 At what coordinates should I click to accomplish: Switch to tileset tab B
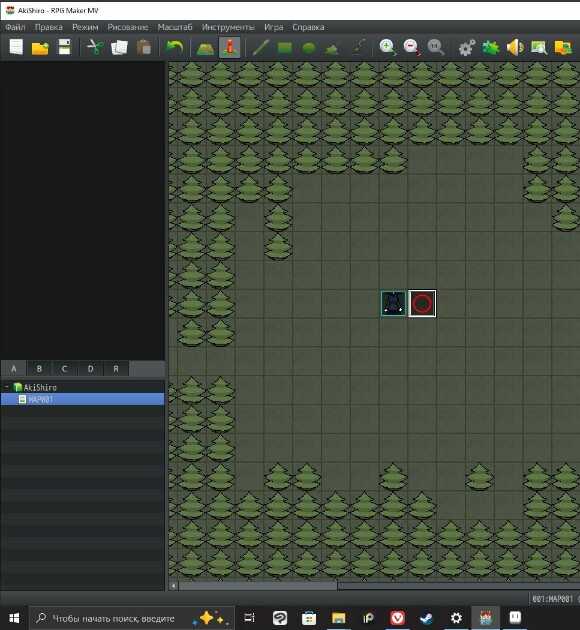tap(39, 368)
